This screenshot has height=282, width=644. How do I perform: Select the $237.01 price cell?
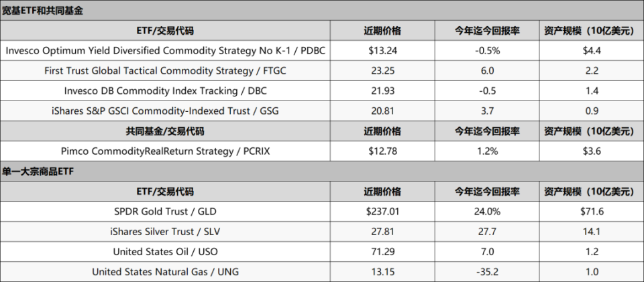coord(382,212)
